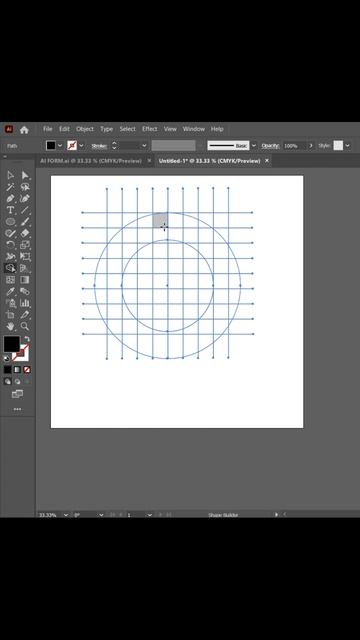Open zoom level dropdown in status bar
Screen dimensions: 360x640
[66, 515]
